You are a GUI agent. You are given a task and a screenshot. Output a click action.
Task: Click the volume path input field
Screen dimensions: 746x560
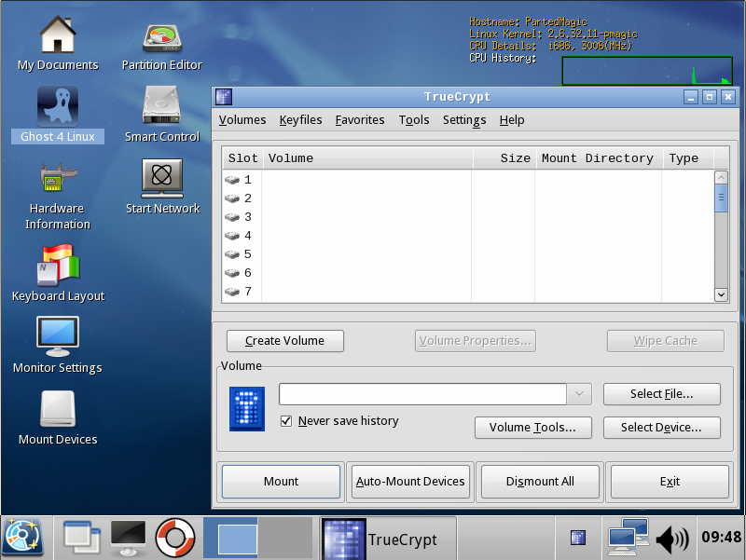[423, 394]
